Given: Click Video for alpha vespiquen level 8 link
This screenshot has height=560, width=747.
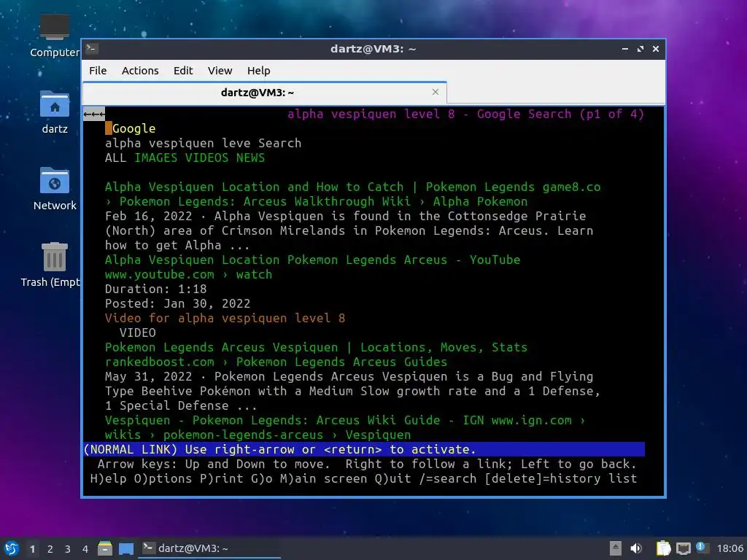Looking at the screenshot, I should click(x=225, y=318).
